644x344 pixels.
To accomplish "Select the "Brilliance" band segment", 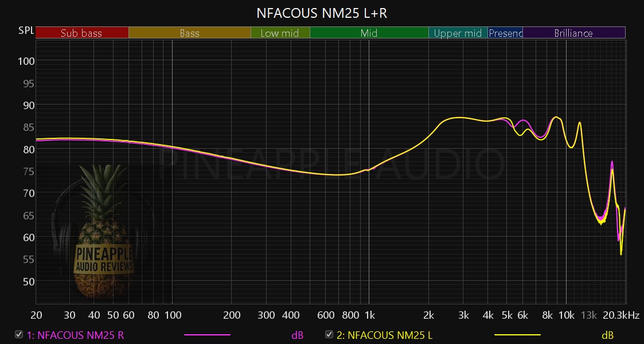I will [573, 33].
